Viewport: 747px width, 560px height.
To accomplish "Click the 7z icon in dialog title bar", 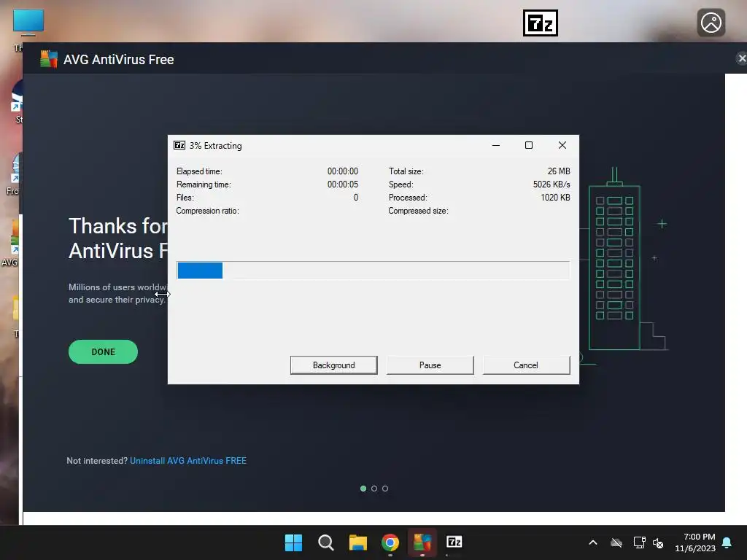I will 179,145.
